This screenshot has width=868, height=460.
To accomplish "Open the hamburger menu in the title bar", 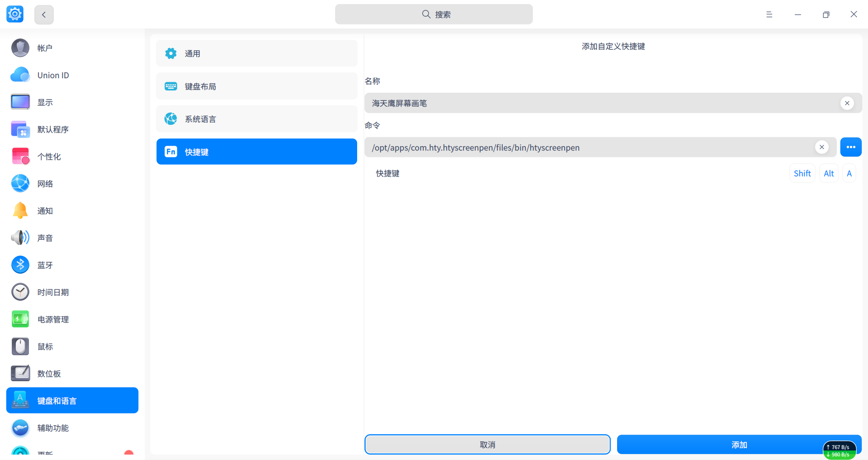I will [769, 14].
